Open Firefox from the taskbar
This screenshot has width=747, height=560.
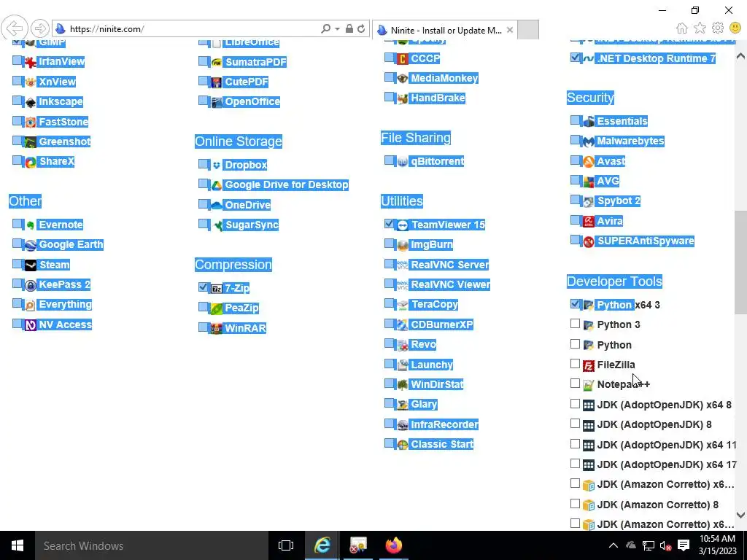(393, 545)
